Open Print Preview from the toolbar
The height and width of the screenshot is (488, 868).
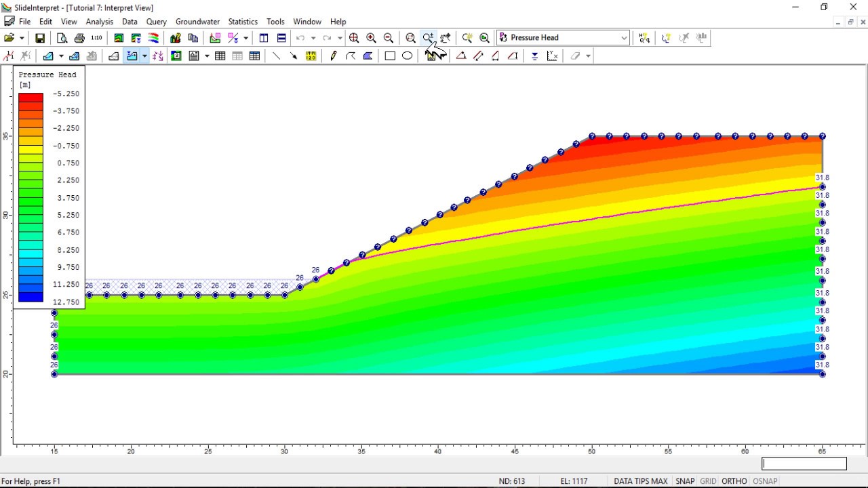point(62,38)
